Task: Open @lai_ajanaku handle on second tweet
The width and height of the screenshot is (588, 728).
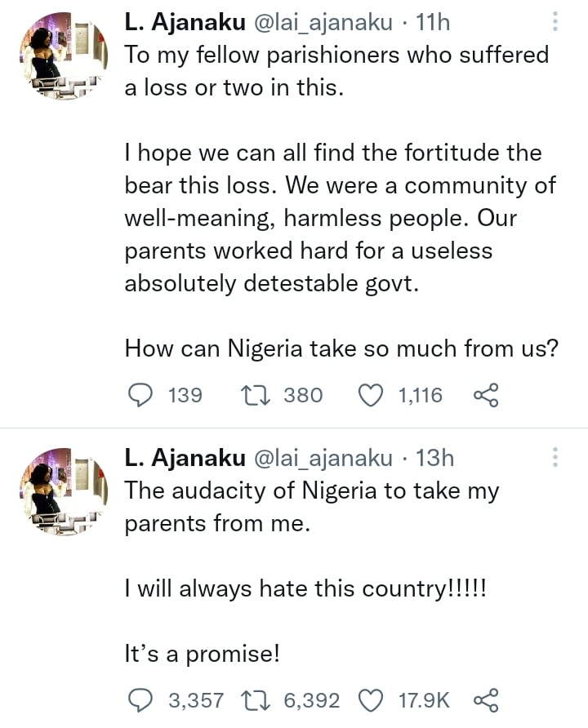Action: [x=323, y=459]
